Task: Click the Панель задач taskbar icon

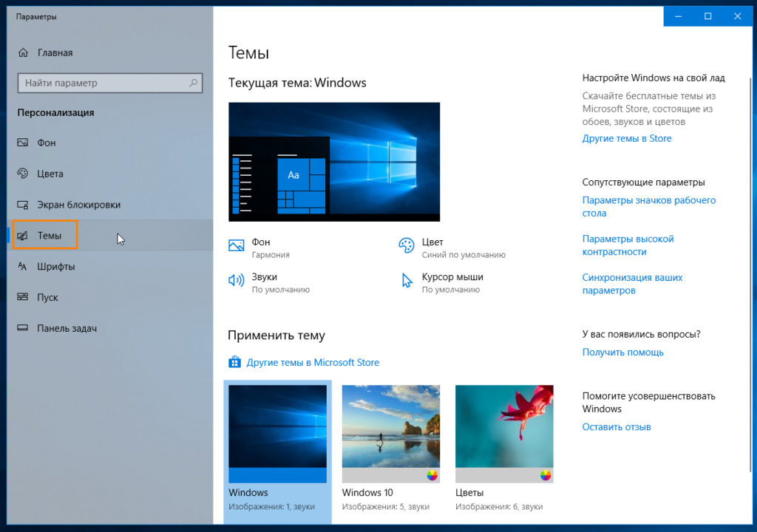Action: point(23,329)
